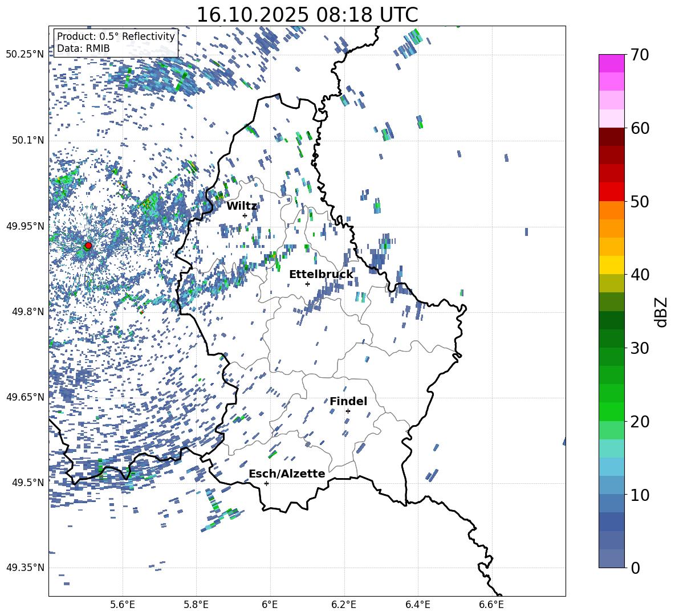This screenshot has height=616, width=675.
Task: Click the yellow 40 dBZ swatch
Action: [x=611, y=265]
